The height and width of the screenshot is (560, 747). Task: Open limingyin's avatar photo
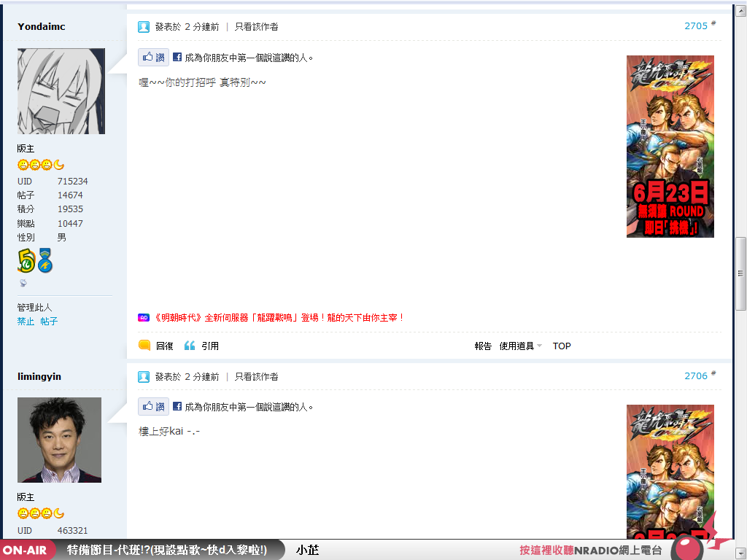coord(60,440)
